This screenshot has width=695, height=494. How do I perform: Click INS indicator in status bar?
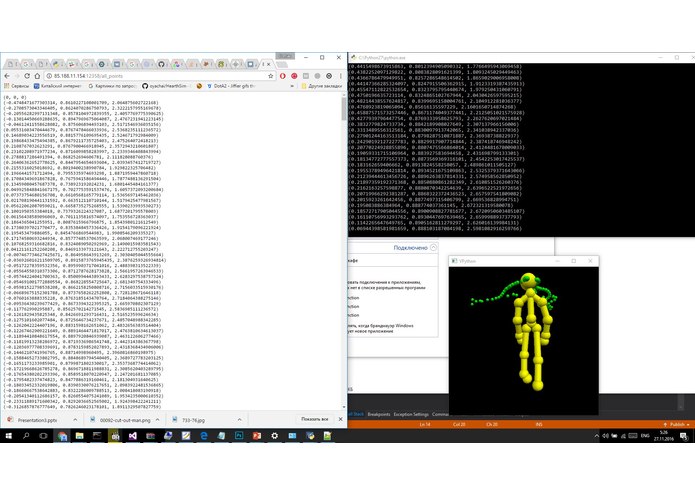click(x=539, y=424)
